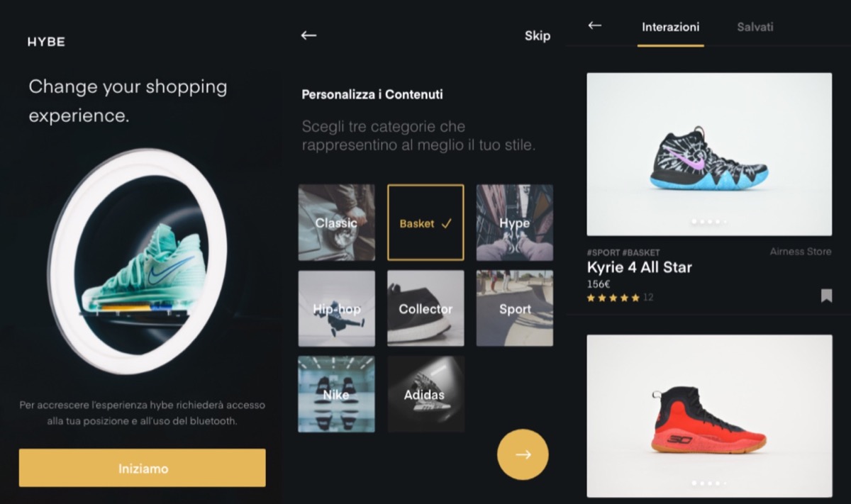This screenshot has width=851, height=504.
Task: Pick the Nike category tile
Action: tap(337, 394)
